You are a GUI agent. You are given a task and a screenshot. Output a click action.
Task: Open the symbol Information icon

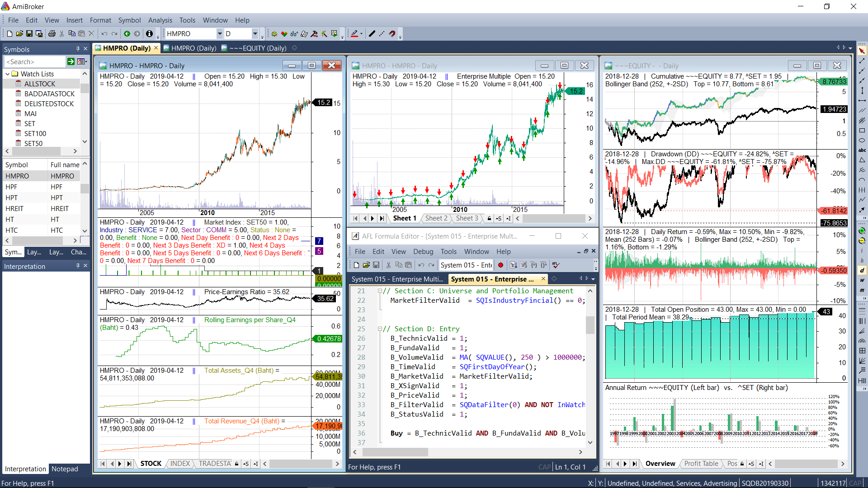click(149, 33)
